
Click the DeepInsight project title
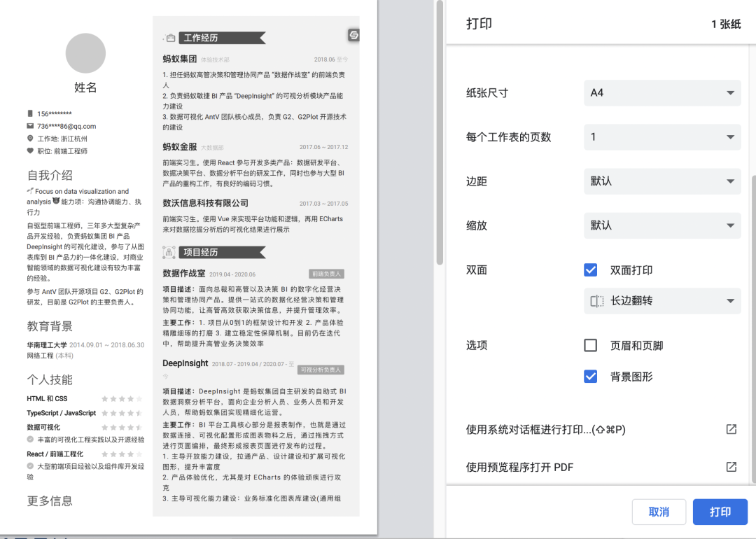coord(185,363)
